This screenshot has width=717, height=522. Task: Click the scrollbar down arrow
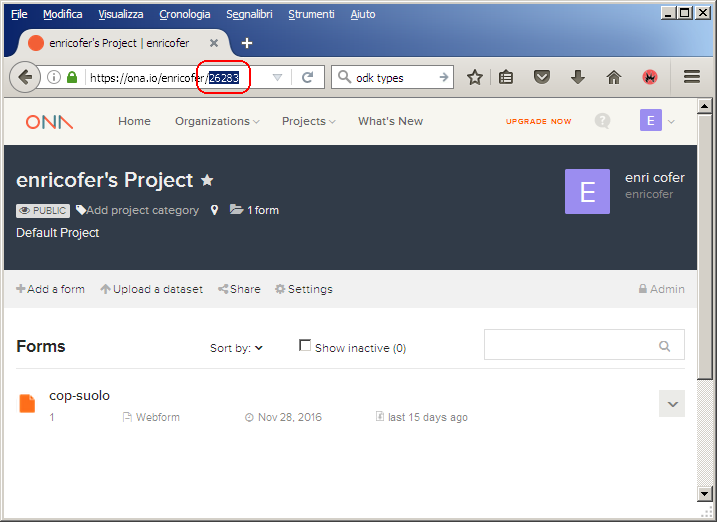[x=705, y=493]
